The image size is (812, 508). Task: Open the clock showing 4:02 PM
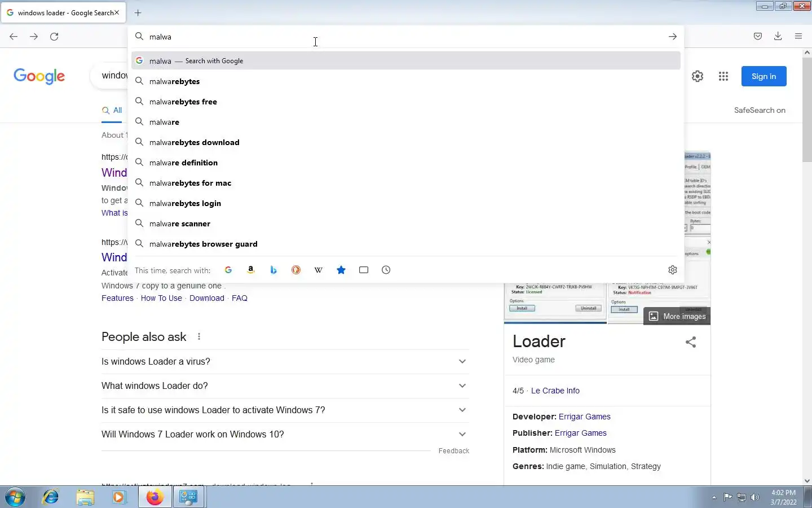(x=784, y=497)
